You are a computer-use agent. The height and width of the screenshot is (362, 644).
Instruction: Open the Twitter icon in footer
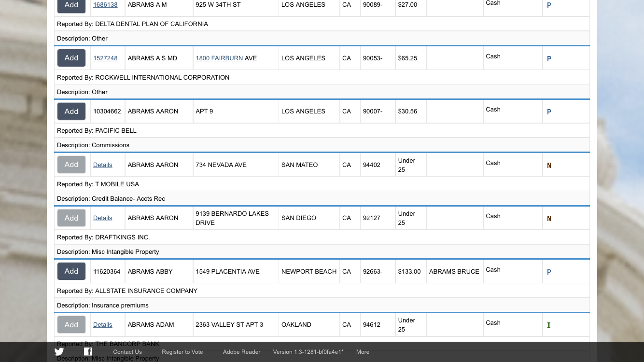tap(59, 352)
